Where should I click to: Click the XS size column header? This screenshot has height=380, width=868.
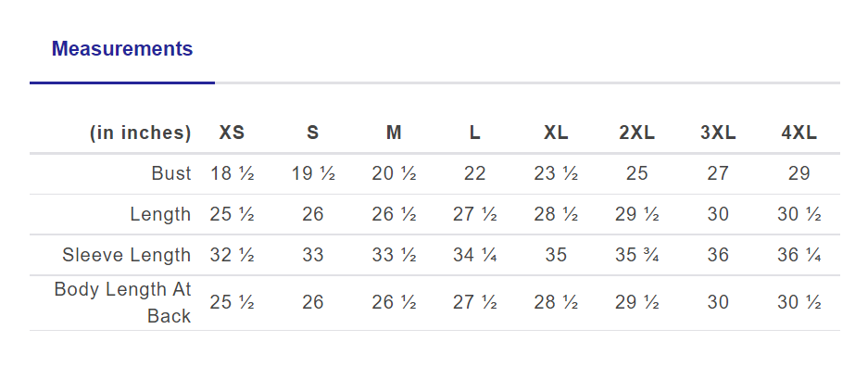tap(232, 133)
